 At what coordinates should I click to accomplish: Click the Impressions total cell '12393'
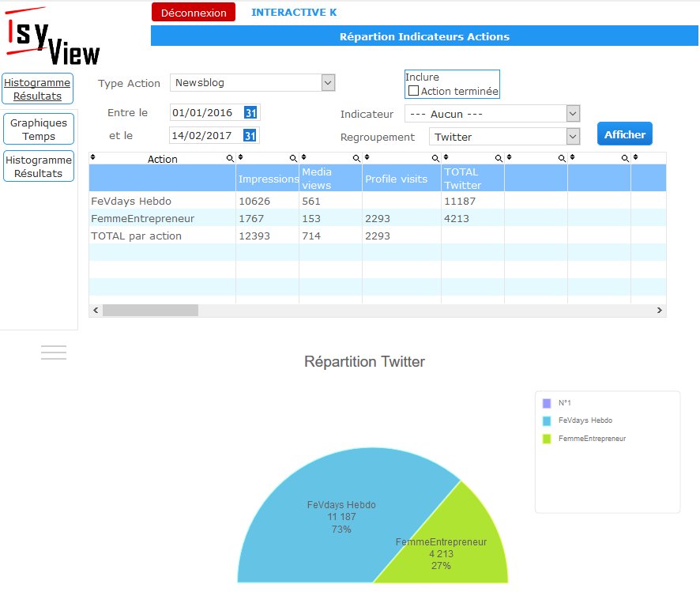[x=254, y=236]
